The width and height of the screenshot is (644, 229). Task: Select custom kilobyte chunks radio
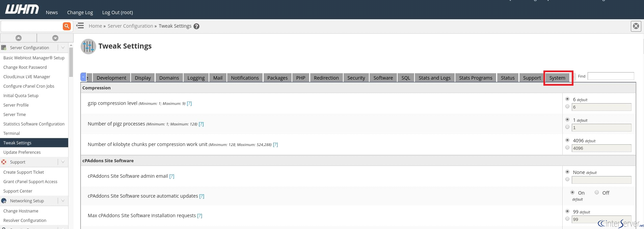click(x=567, y=147)
